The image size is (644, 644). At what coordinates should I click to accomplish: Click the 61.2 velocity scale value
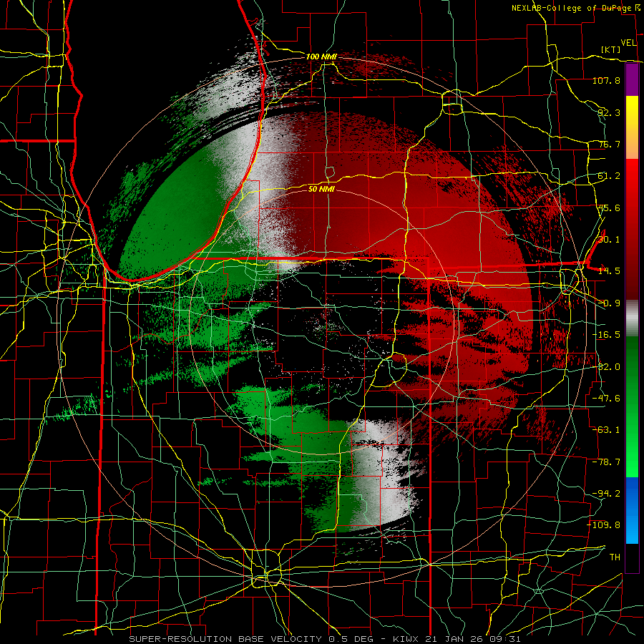click(x=609, y=176)
